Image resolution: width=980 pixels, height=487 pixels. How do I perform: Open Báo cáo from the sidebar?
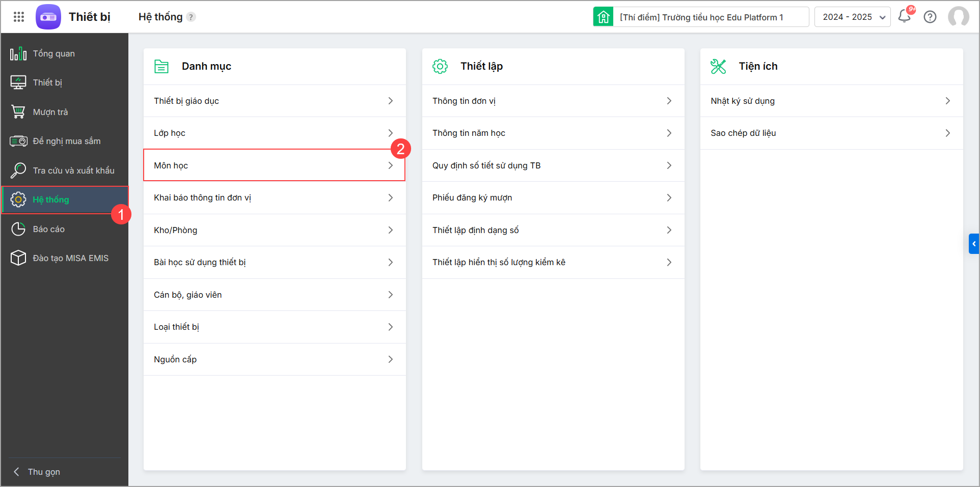click(48, 229)
